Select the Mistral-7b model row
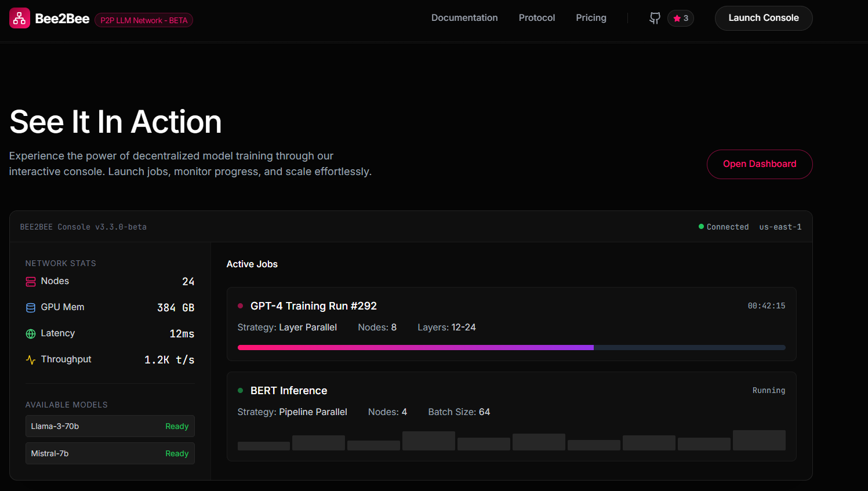This screenshot has width=868, height=491. tap(110, 453)
